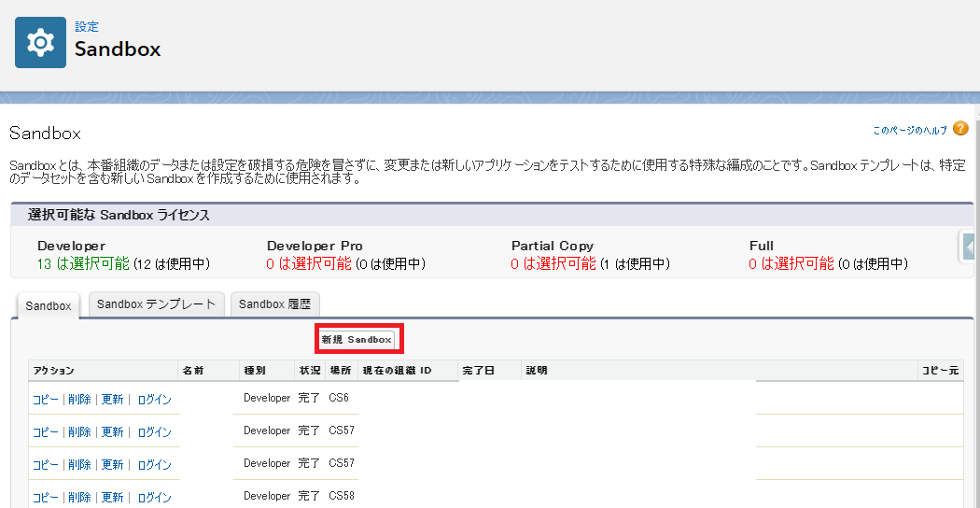Switch to Sandbox 履歴 tab
The width and height of the screenshot is (980, 508).
[275, 304]
